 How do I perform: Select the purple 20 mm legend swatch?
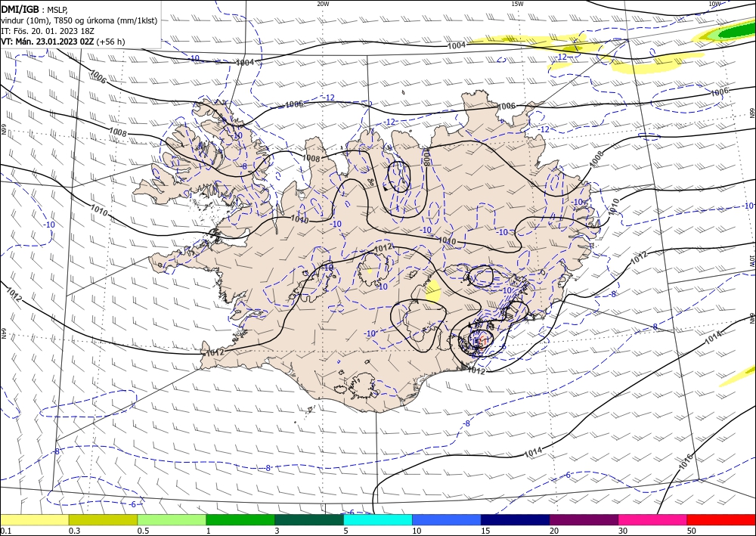[x=584, y=519]
